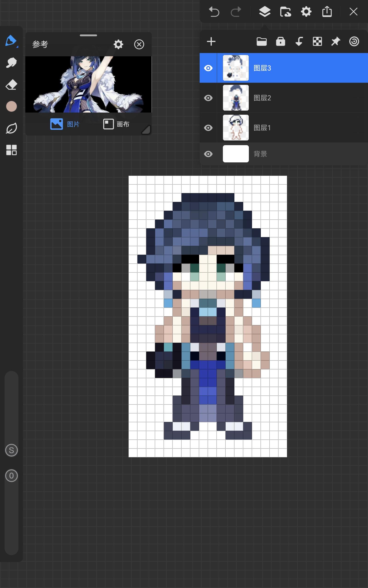Lock the selected layer

(280, 41)
